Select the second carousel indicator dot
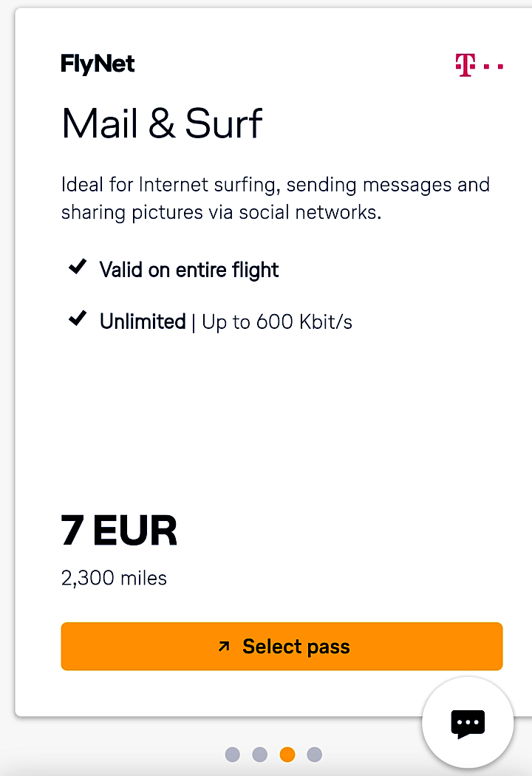 click(259, 755)
